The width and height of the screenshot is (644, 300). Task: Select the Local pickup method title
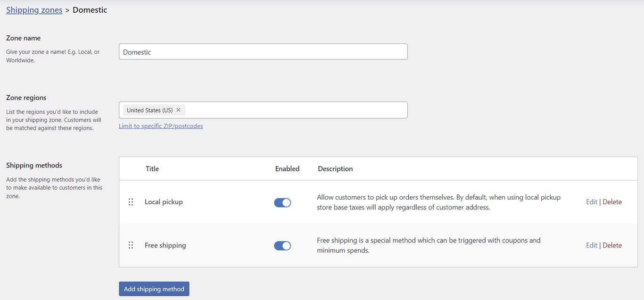(164, 201)
